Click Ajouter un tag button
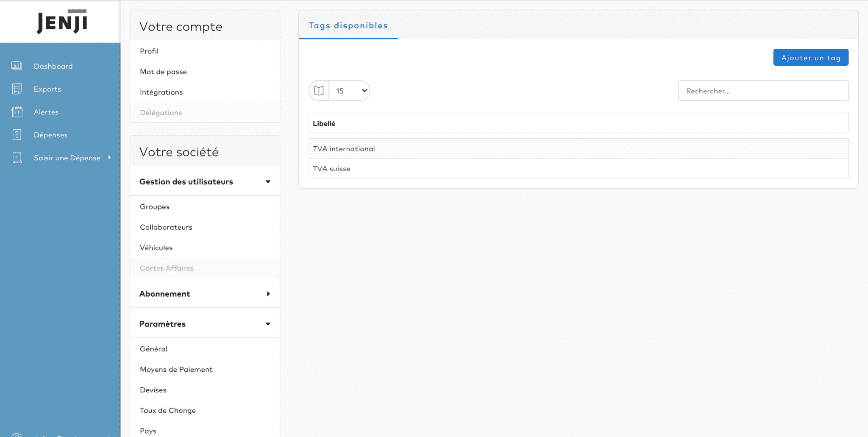Image resolution: width=868 pixels, height=437 pixels. click(x=811, y=57)
